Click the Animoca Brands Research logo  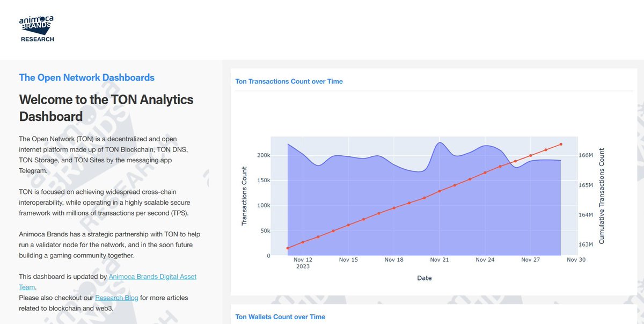point(36,28)
